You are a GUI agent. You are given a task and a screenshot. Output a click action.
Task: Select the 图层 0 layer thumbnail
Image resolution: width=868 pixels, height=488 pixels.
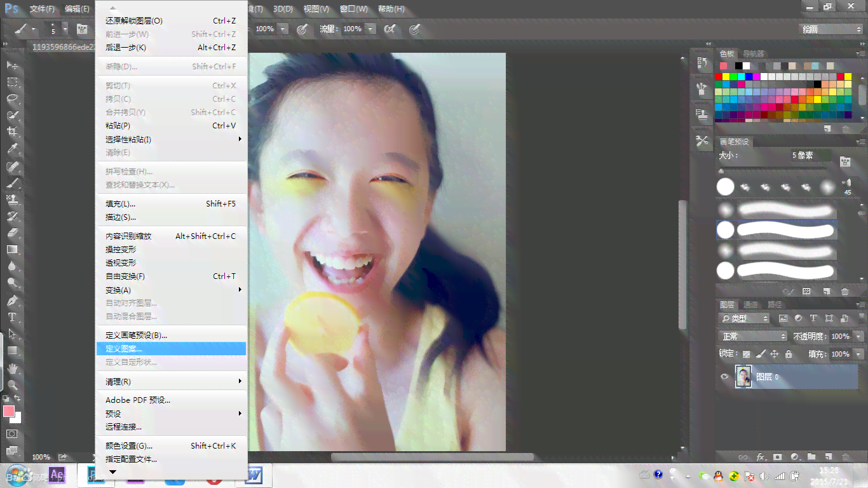743,377
